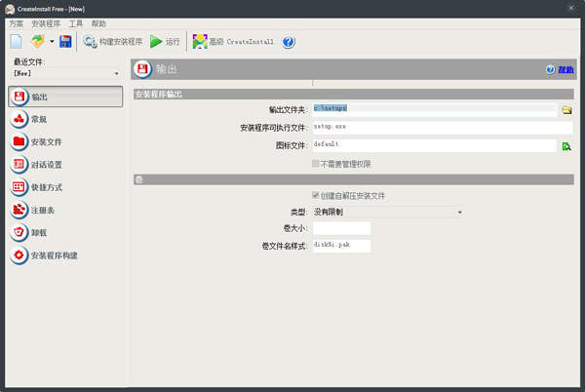Screen dimensions: 585x392
Task: Click the CreateInstall app icon in title bar
Action: [x=10, y=9]
